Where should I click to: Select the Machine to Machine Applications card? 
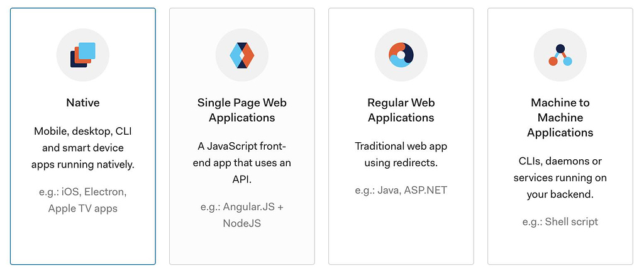560,136
